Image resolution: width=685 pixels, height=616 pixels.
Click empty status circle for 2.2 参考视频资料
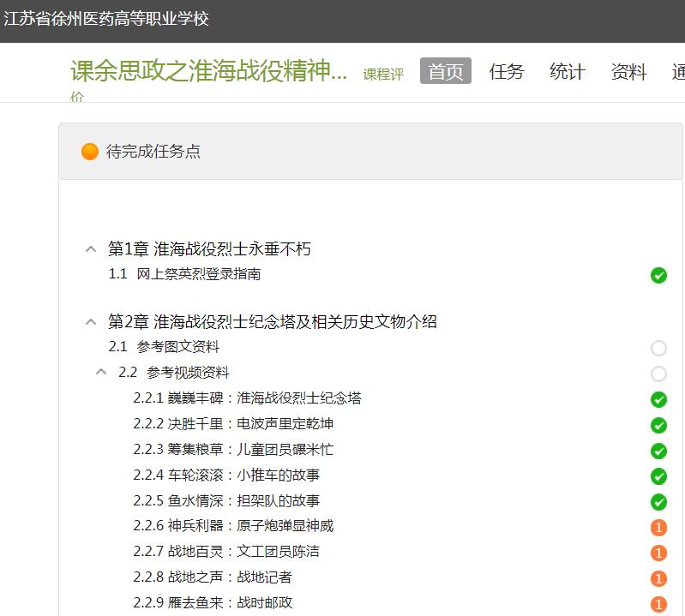point(658,374)
